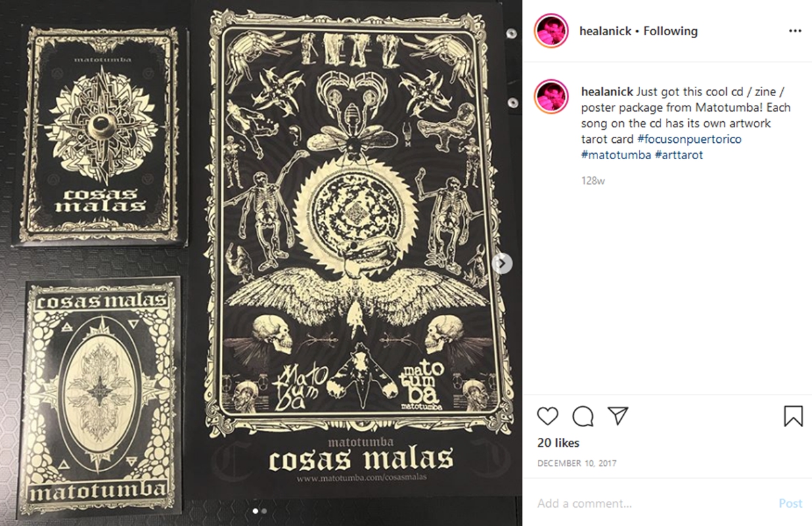Like the post with the heart icon
Screen dimensions: 812x526
click(x=547, y=416)
